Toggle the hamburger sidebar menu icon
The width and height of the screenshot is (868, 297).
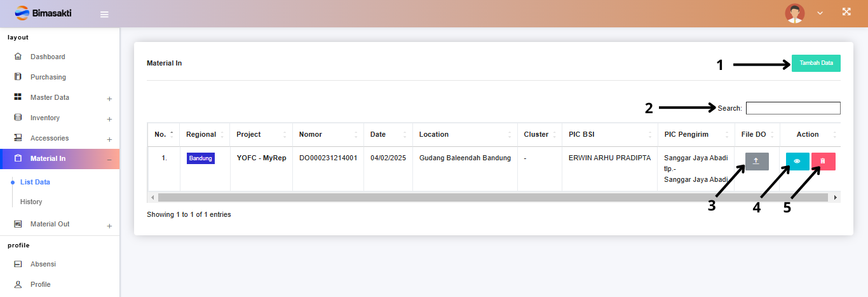tap(104, 15)
